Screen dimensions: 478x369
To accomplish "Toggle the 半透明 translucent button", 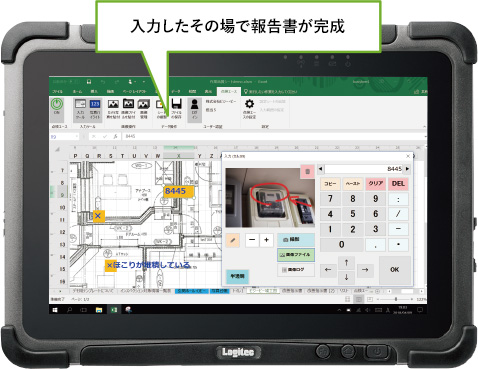I will (237, 276).
